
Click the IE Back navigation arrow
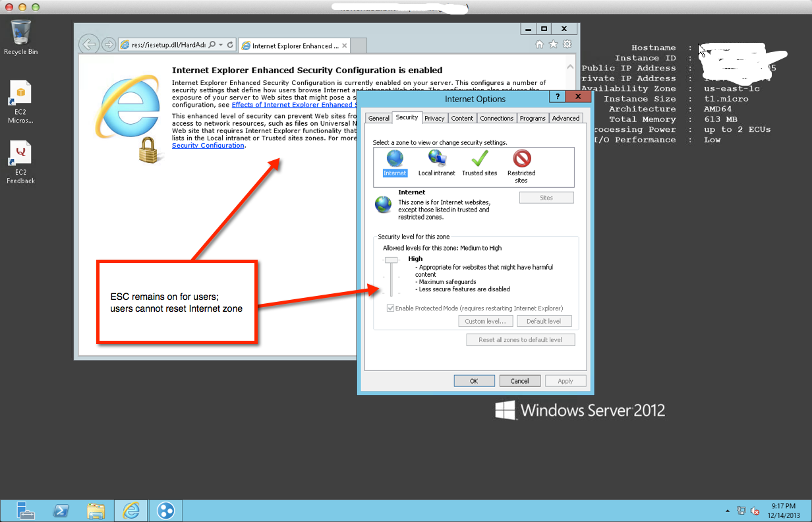click(88, 44)
